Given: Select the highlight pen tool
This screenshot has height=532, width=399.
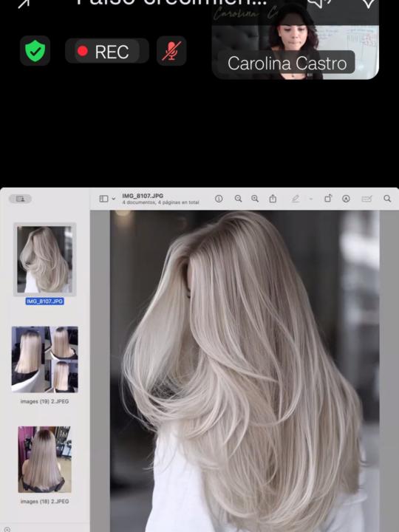Looking at the screenshot, I should (x=296, y=199).
